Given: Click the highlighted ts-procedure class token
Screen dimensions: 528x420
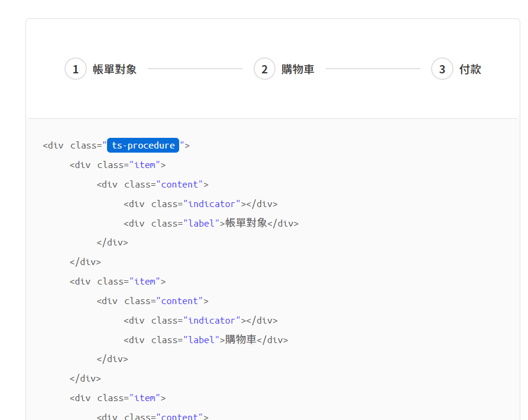Looking at the screenshot, I should (142, 145).
